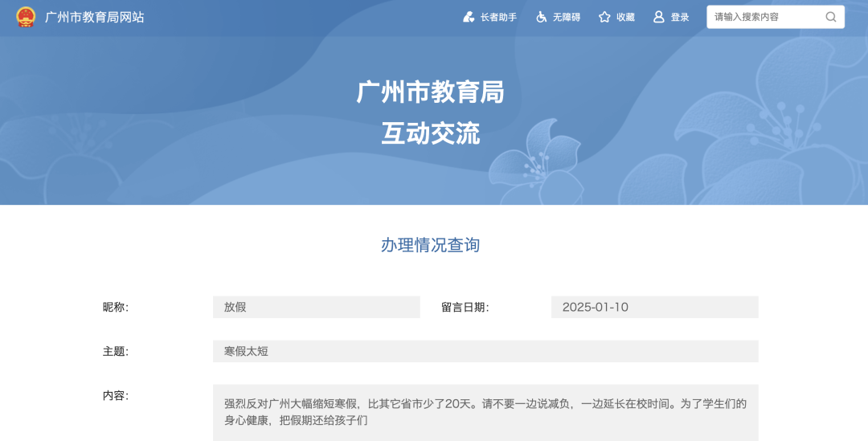The image size is (868, 441).
Task: Click the wheelchair accessibility icon
Action: pos(542,17)
